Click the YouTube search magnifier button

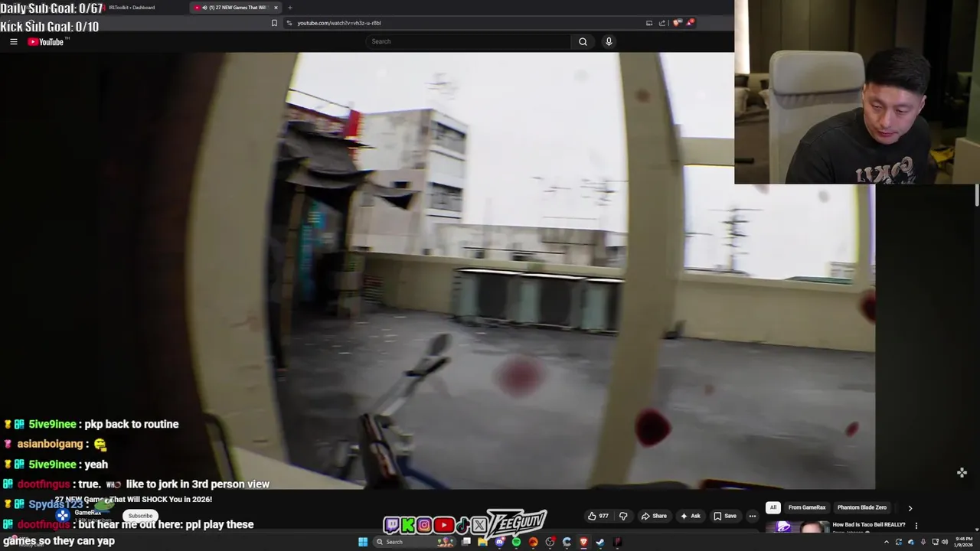pos(583,41)
